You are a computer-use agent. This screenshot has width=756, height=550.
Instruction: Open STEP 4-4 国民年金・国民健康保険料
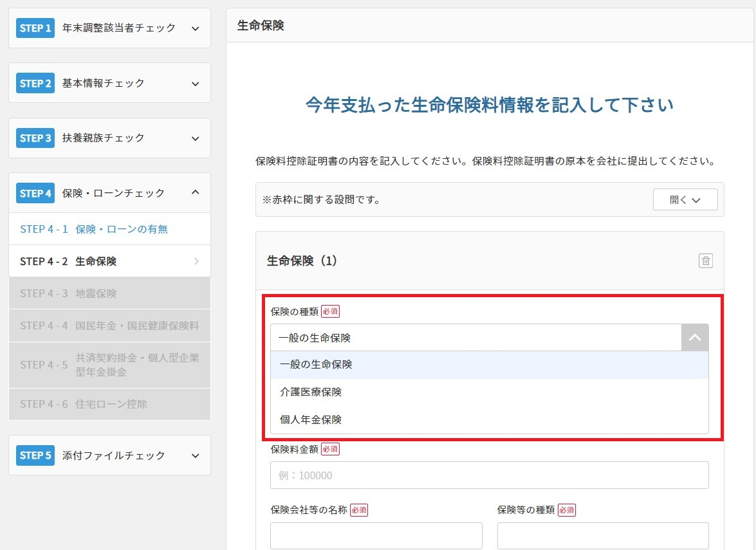click(x=109, y=325)
